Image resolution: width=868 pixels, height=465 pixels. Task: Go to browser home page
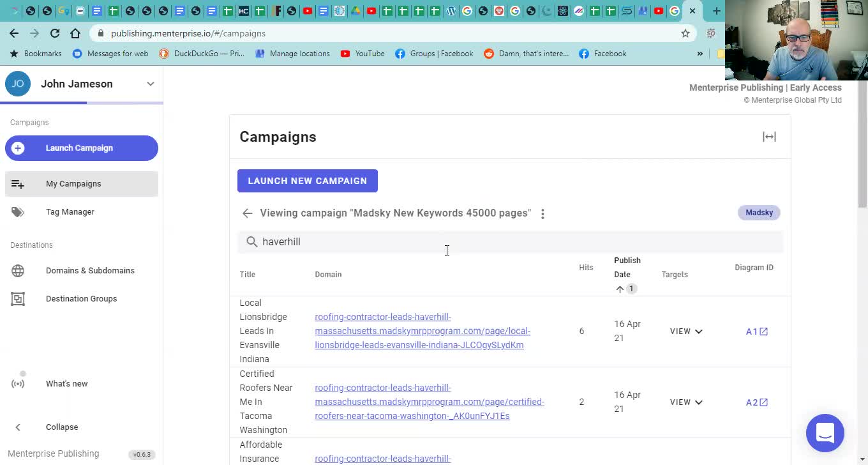point(75,33)
